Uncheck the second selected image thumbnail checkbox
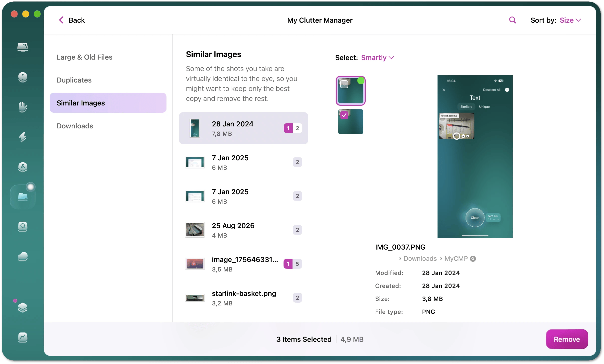The height and width of the screenshot is (364, 604). click(344, 115)
